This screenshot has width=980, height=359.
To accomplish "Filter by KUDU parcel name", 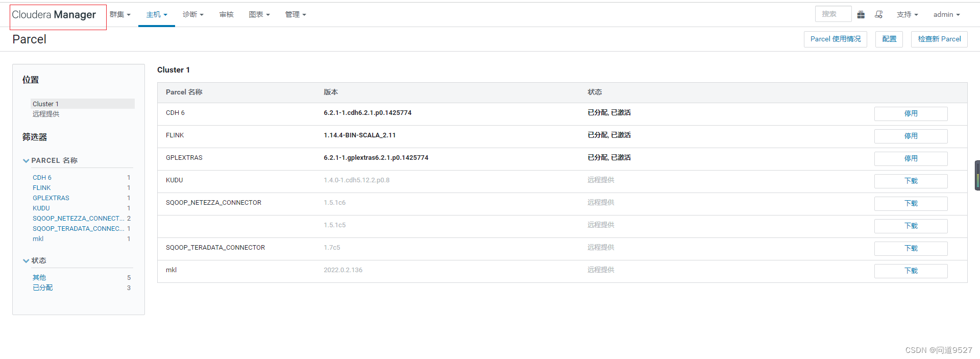I will pyautogui.click(x=41, y=208).
